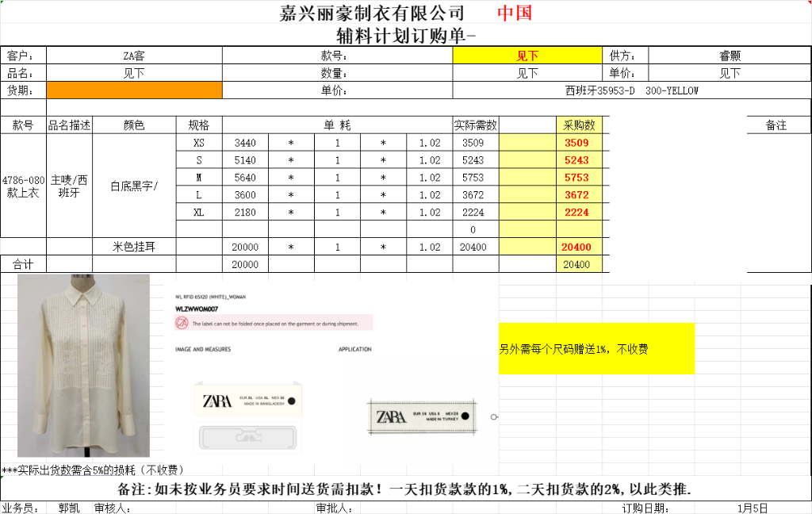Image resolution: width=812 pixels, height=514 pixels.
Task: Select the yellow 见下 cell beside 款号
Action: 527,56
